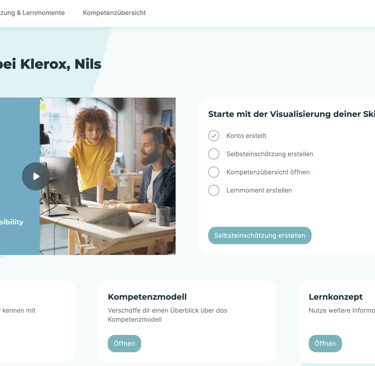Click the Lernkonzept heading

click(x=336, y=297)
